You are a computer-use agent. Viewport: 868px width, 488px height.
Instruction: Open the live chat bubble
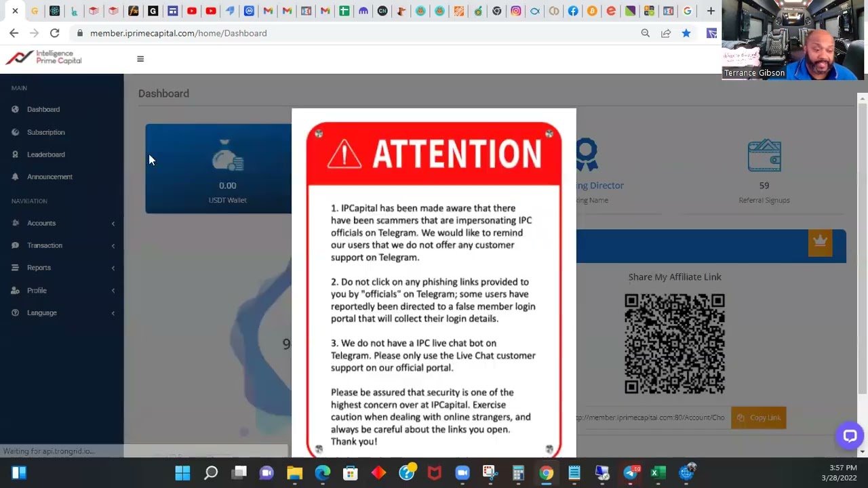coord(850,436)
